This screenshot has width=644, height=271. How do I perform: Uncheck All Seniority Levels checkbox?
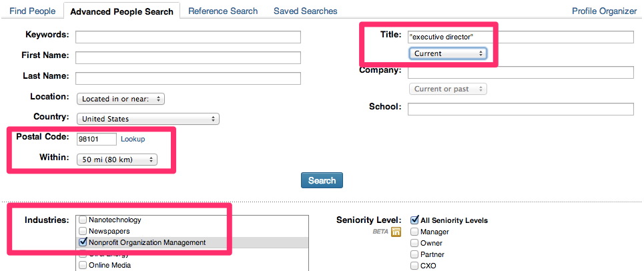pos(415,220)
